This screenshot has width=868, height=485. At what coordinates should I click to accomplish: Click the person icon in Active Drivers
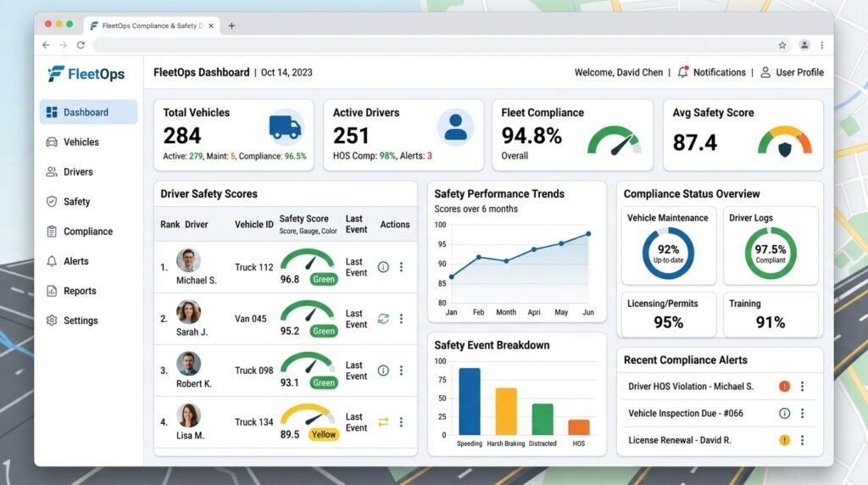pyautogui.click(x=455, y=127)
